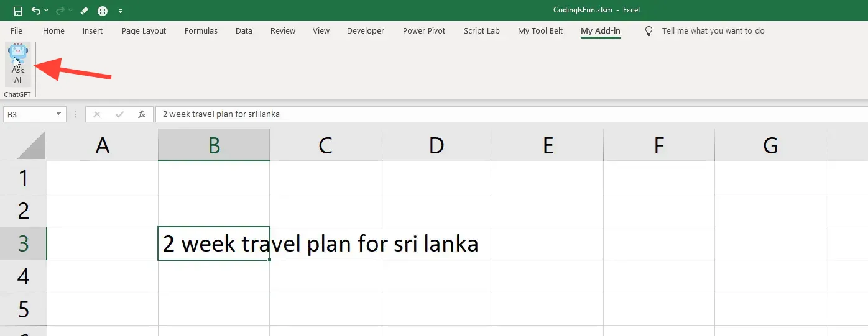Image resolution: width=868 pixels, height=336 pixels.
Task: Select column D header
Action: 436,145
